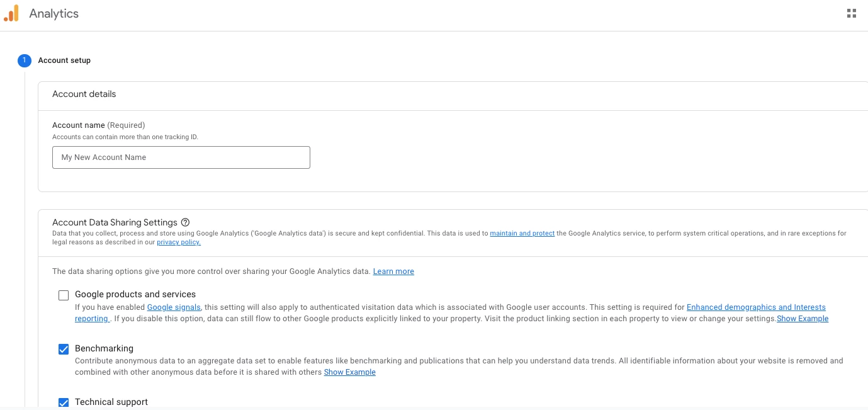868x410 pixels.
Task: Uncheck the Benchmarking checkbox
Action: click(x=64, y=350)
